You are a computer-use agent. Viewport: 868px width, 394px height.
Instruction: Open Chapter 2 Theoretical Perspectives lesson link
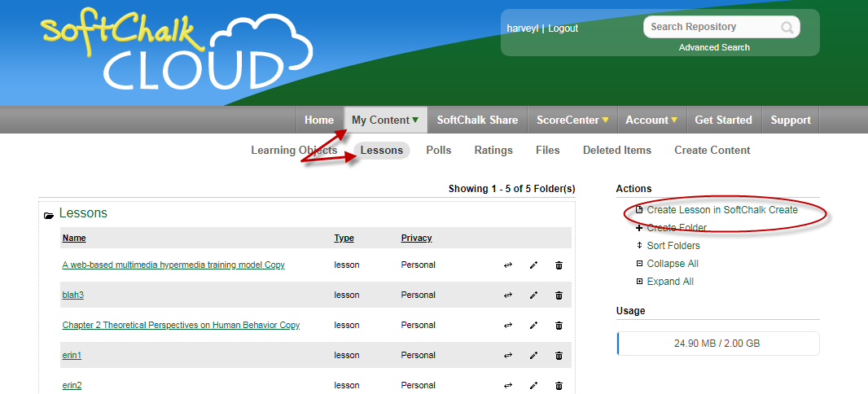tap(181, 325)
